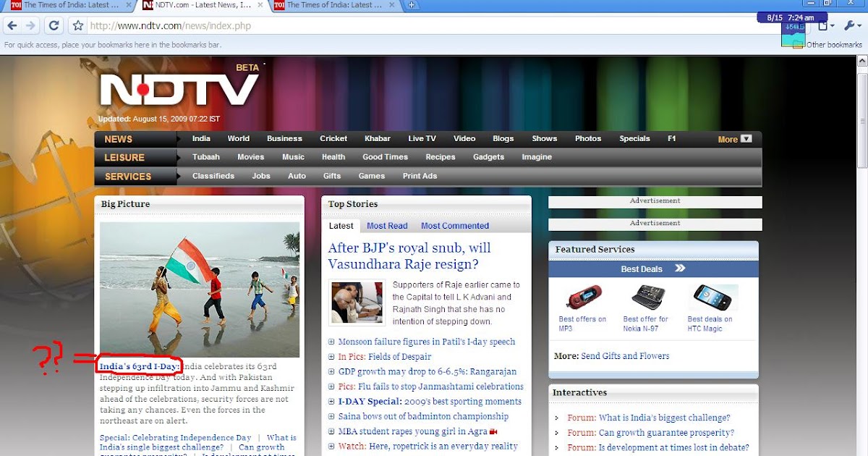868x456 pixels.
Task: Click the Raje story thumbnail image
Action: click(x=357, y=303)
